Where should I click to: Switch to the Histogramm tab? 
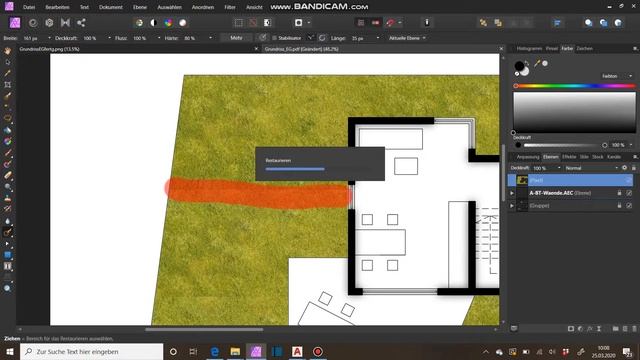[x=529, y=48]
